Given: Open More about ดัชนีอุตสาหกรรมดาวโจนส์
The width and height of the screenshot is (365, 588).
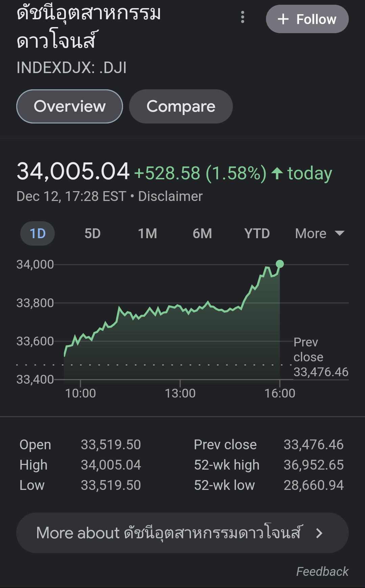Looking at the screenshot, I should (182, 533).
